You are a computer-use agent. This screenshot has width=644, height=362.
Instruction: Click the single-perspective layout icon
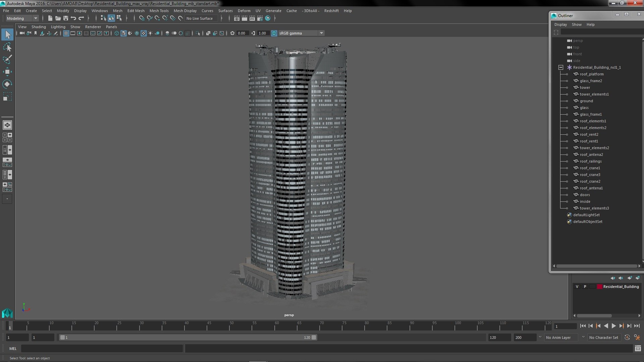pos(7,125)
